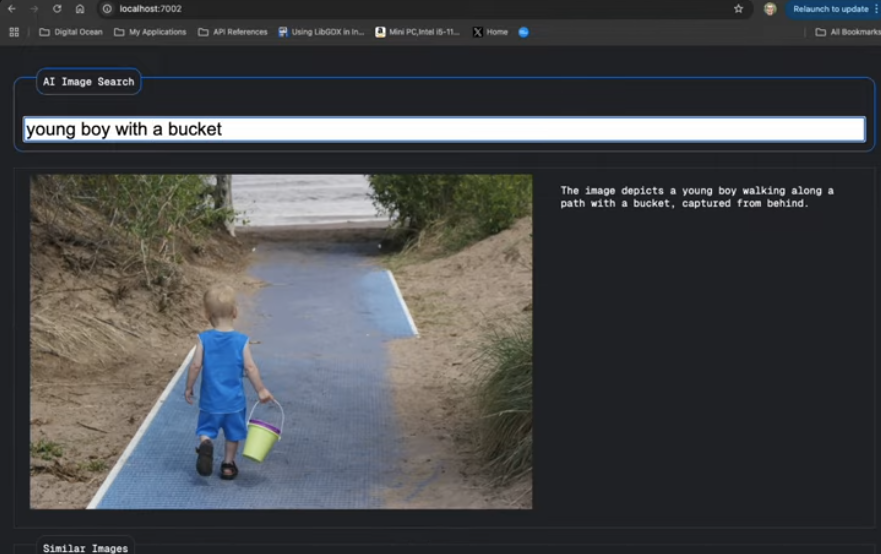
Task: Open the apps grid in bookmarks bar
Action: (x=14, y=32)
